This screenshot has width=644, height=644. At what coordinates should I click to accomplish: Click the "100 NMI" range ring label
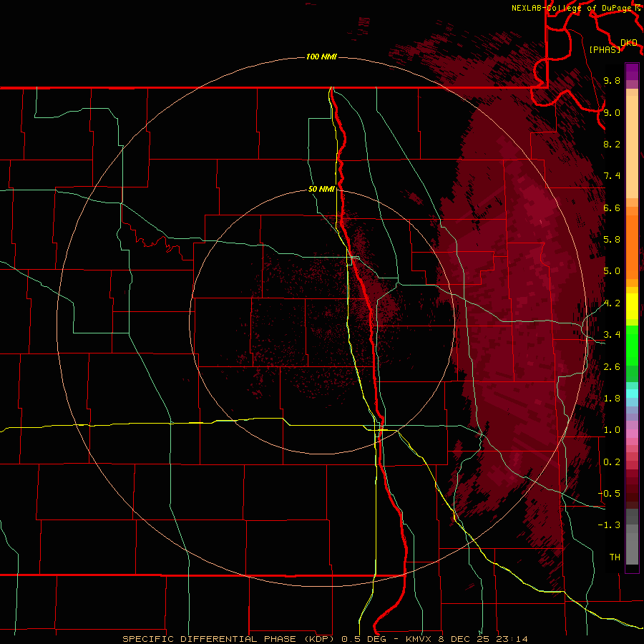pos(321,57)
